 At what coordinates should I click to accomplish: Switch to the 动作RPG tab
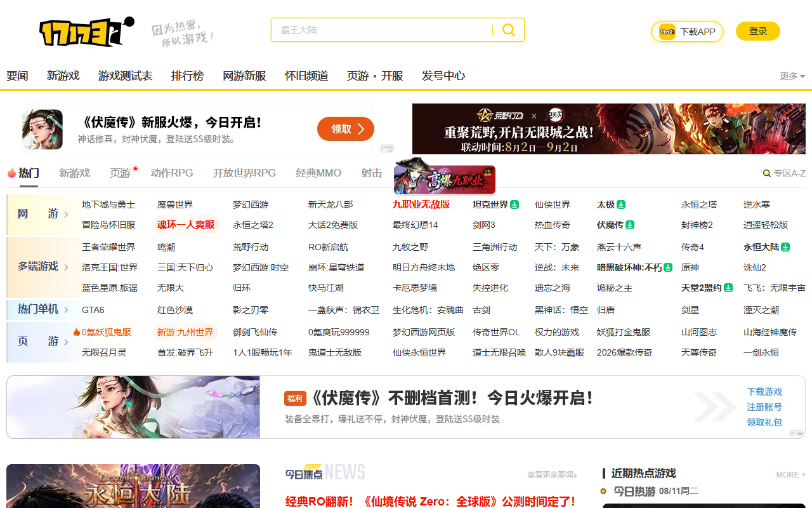[172, 173]
